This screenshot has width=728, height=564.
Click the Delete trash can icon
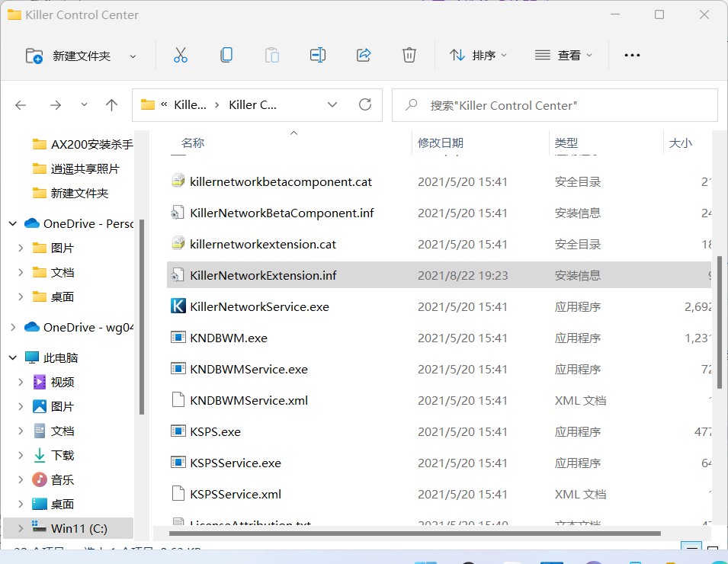coord(409,55)
